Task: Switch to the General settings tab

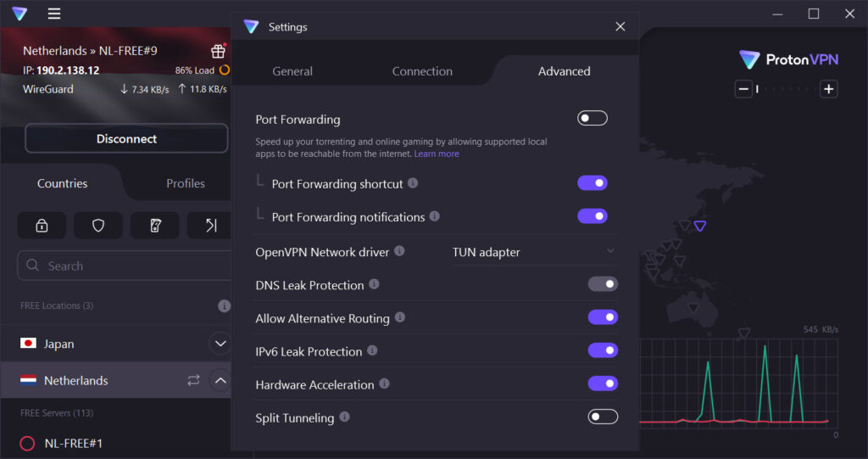Action: tap(292, 71)
